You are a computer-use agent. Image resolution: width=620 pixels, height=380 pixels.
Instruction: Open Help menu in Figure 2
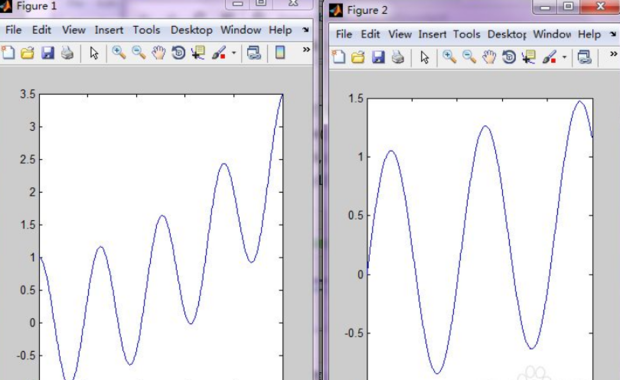click(589, 34)
